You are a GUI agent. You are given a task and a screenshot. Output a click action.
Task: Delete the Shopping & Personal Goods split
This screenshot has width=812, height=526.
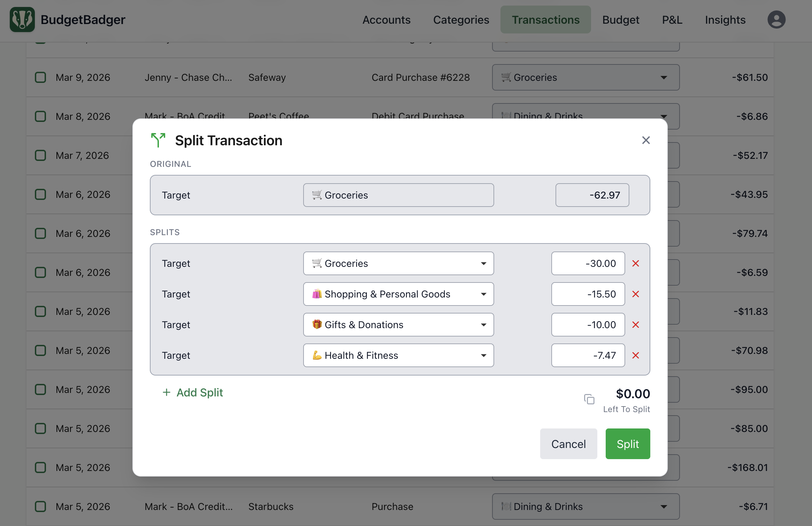[635, 294]
